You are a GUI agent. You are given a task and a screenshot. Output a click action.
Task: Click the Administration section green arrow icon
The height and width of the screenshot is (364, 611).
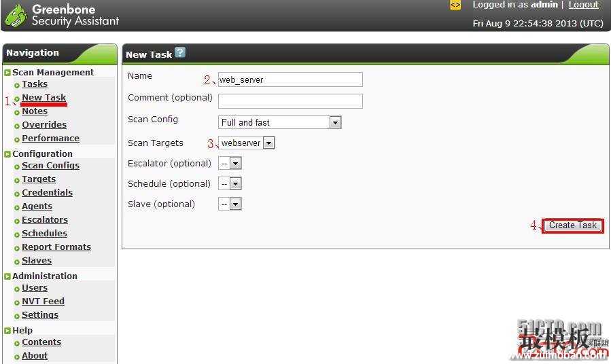coord(7,276)
